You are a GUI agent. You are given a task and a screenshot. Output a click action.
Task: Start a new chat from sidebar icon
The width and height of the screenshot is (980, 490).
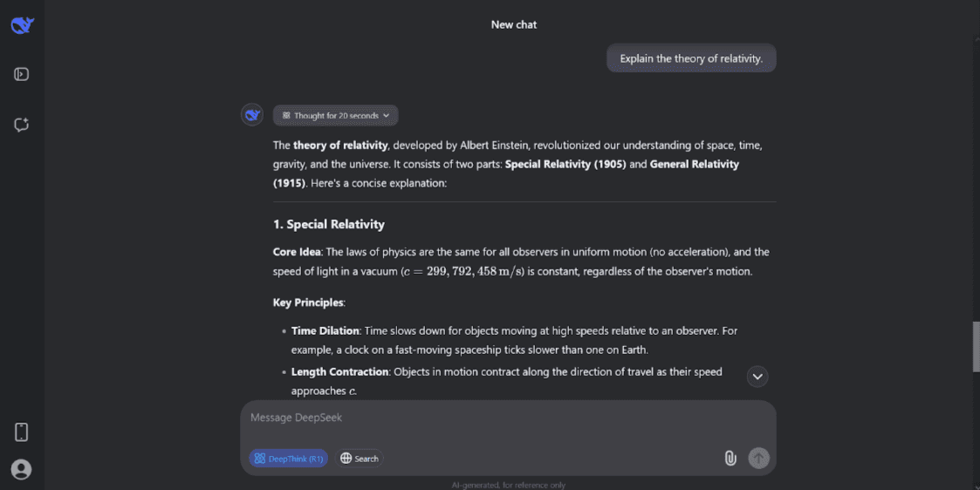point(22,125)
